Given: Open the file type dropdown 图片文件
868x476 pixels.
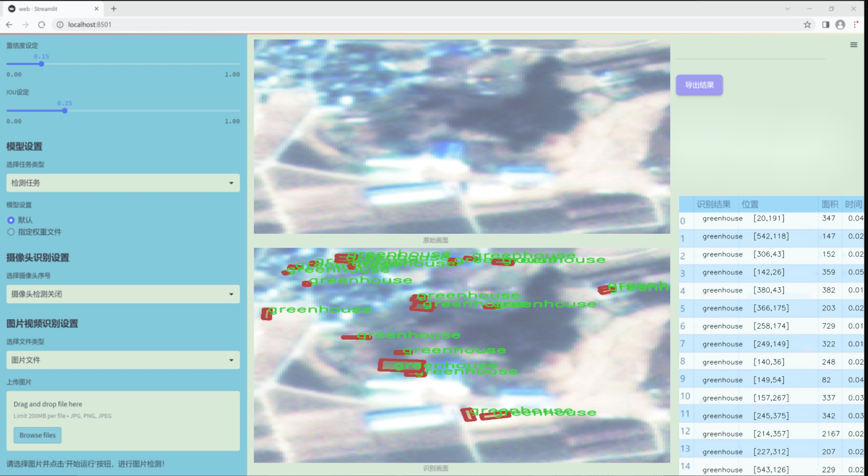Looking at the screenshot, I should coord(123,360).
